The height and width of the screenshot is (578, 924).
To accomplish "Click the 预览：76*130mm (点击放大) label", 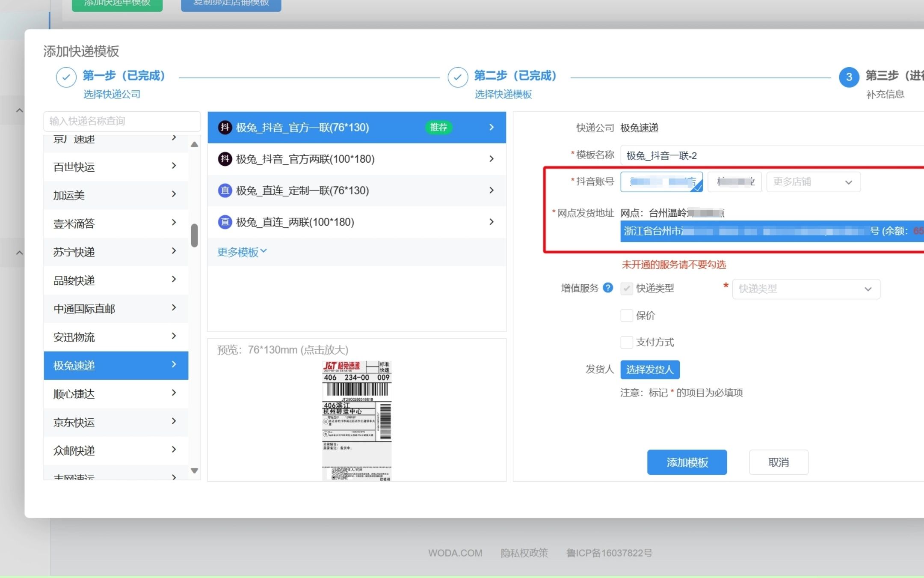I will tap(283, 350).
